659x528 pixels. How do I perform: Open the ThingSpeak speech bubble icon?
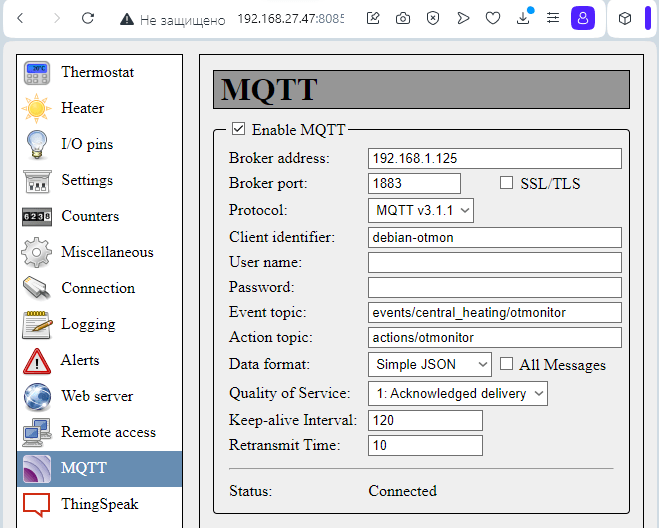coord(37,504)
